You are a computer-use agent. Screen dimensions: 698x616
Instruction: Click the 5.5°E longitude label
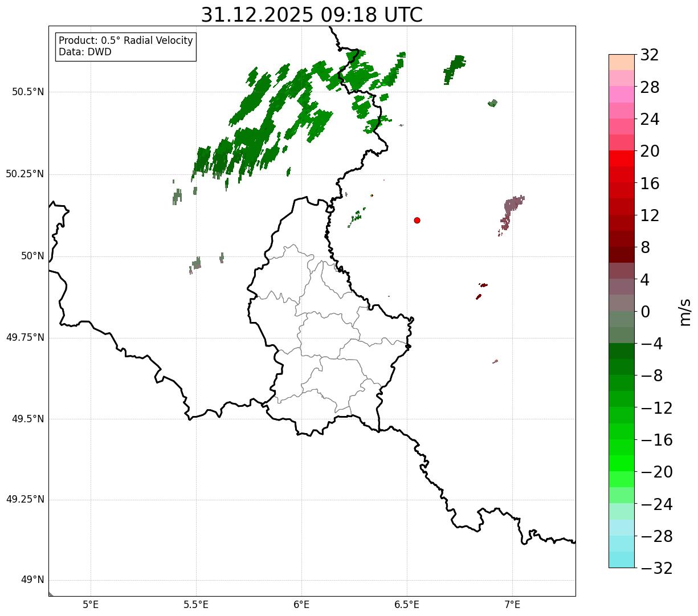click(197, 605)
